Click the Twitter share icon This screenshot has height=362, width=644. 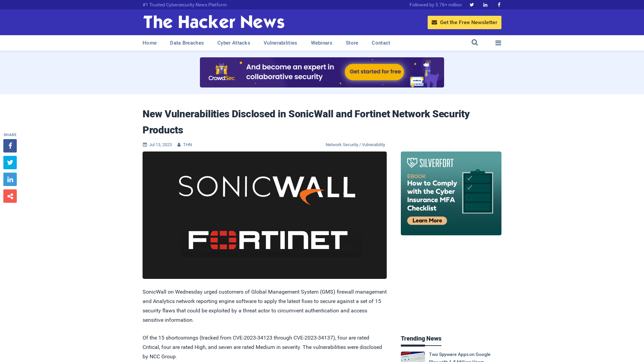point(10,162)
